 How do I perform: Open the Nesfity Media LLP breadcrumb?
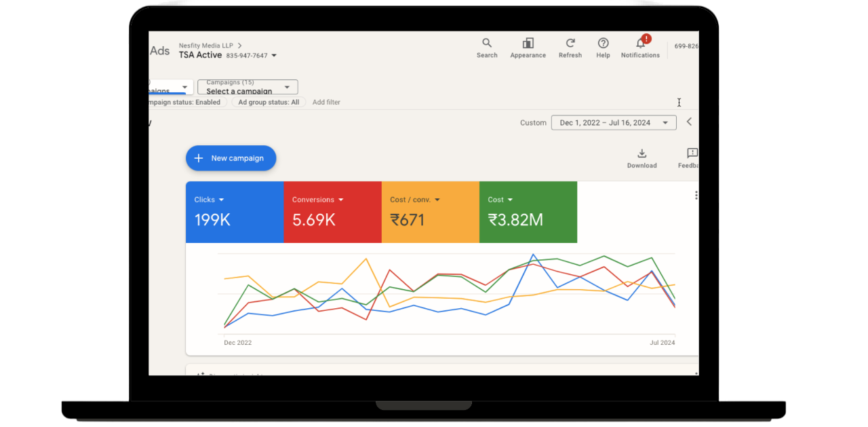(207, 45)
